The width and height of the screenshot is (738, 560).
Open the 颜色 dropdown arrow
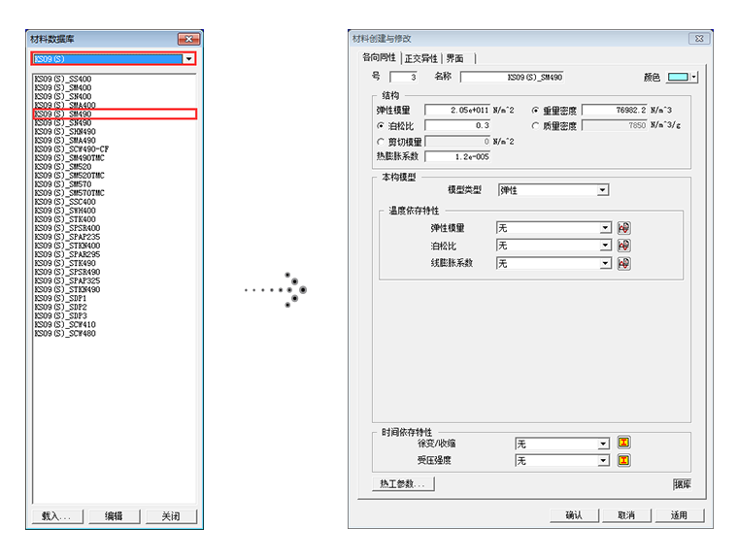694,77
